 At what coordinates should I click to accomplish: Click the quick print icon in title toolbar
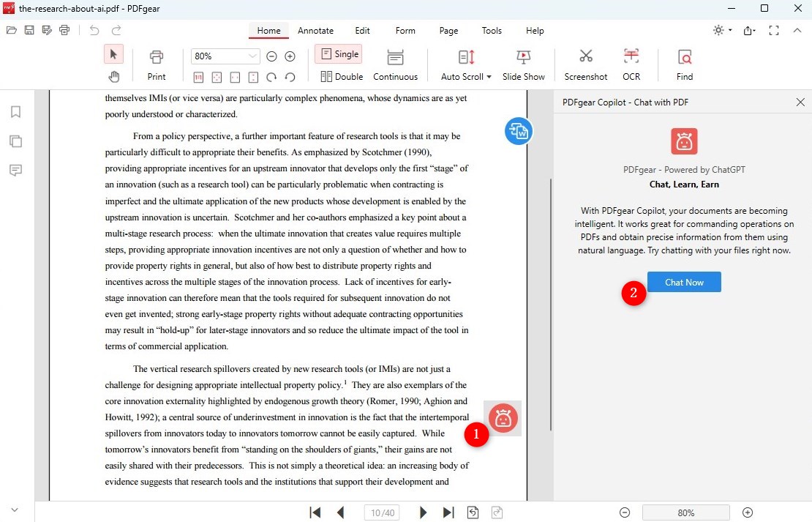[x=64, y=30]
